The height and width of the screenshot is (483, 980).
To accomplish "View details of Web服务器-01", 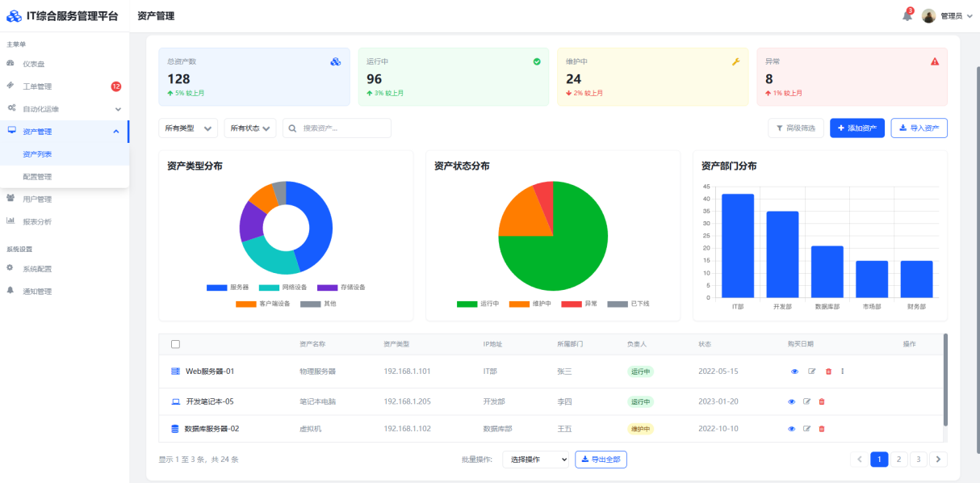I will [x=794, y=372].
